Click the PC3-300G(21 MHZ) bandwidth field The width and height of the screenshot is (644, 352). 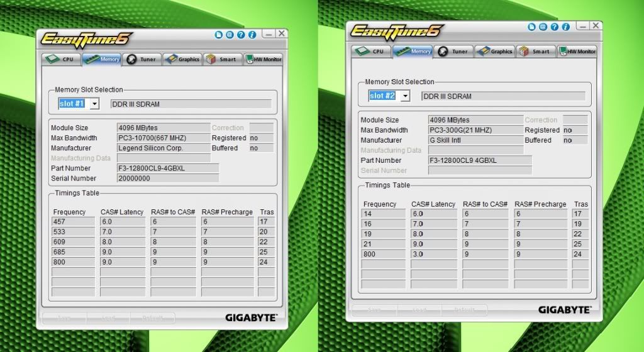pyautogui.click(x=475, y=130)
